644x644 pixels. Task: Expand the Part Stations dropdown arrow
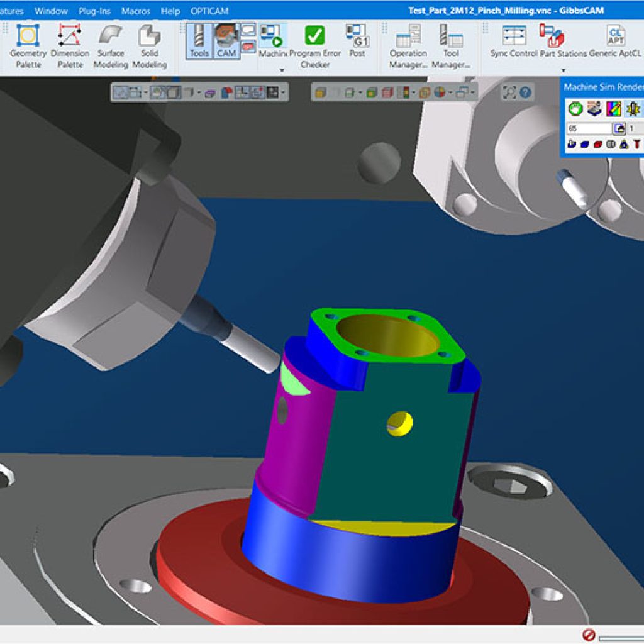563,70
